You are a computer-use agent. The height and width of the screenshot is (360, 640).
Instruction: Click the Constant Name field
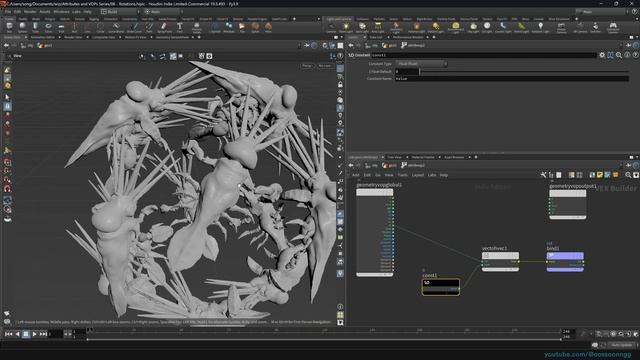[x=512, y=78]
